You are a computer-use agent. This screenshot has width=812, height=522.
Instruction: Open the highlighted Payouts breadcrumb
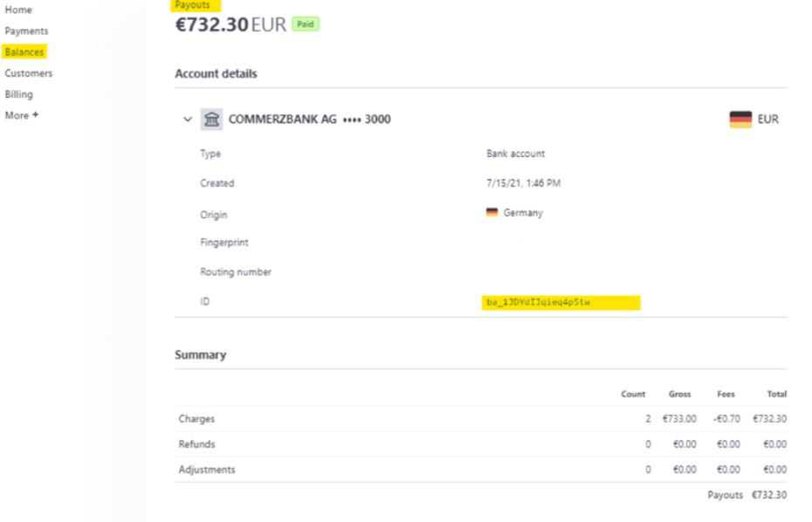[195, 6]
